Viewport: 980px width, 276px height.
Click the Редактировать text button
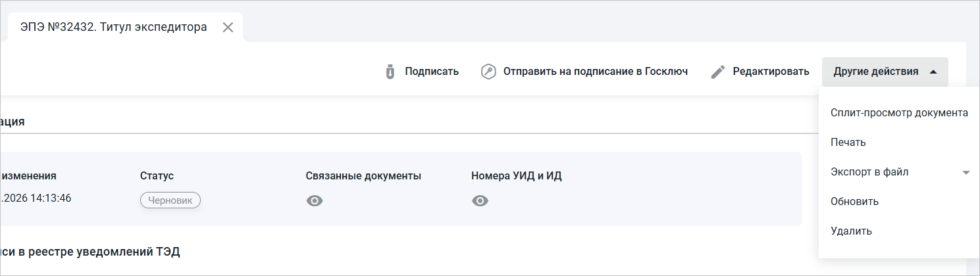(771, 72)
